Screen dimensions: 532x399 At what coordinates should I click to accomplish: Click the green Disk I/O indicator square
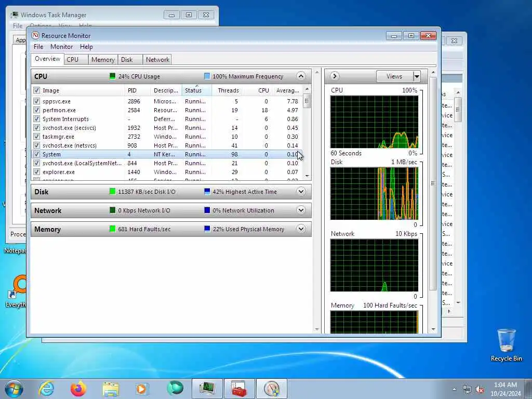click(112, 191)
